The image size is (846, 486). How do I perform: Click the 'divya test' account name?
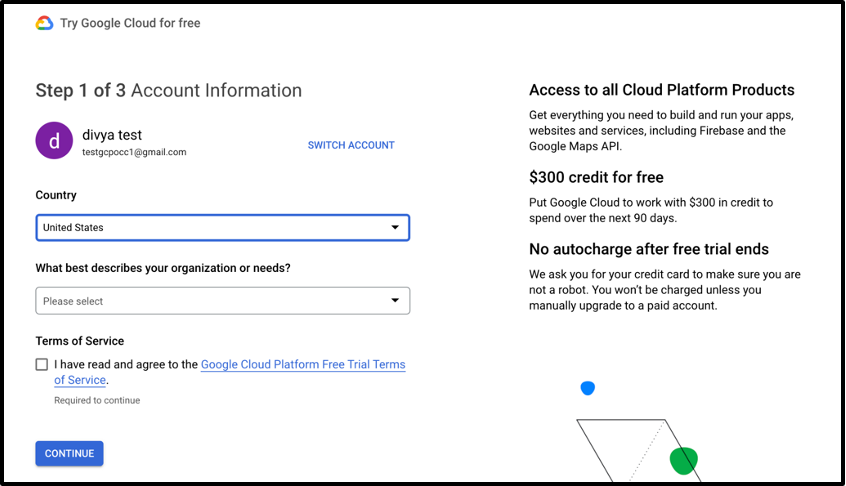111,134
